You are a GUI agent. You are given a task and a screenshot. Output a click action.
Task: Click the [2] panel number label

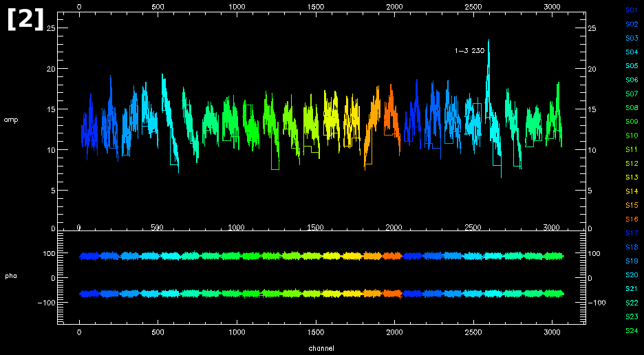[25, 21]
